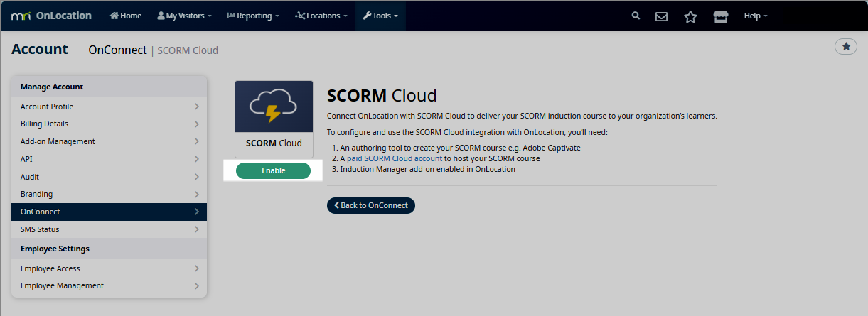Select Add-on Management in sidebar
Image resolution: width=868 pixels, height=316 pixels.
click(x=109, y=141)
